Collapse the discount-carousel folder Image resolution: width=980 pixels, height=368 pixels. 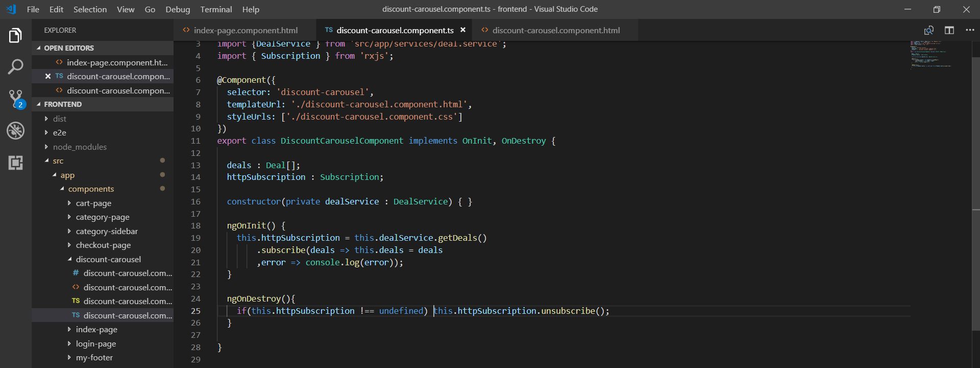[x=103, y=259]
